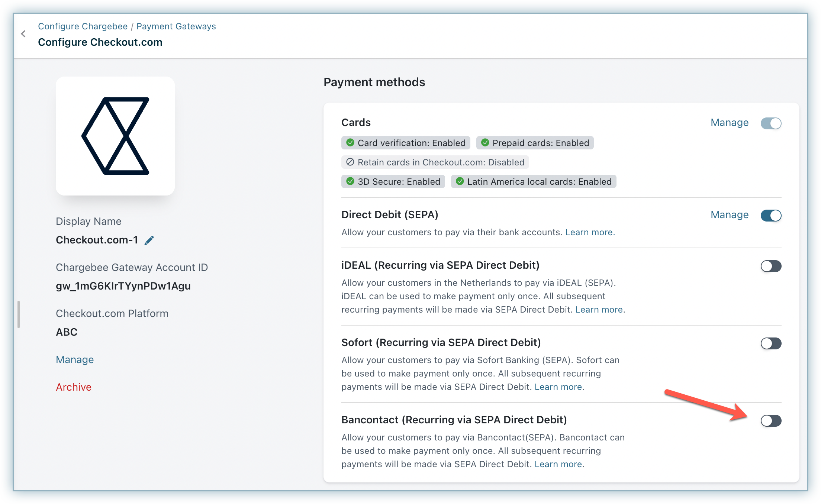Click green check icon beside Latin America local cards
Viewport: 821px width, 504px height.
(460, 181)
